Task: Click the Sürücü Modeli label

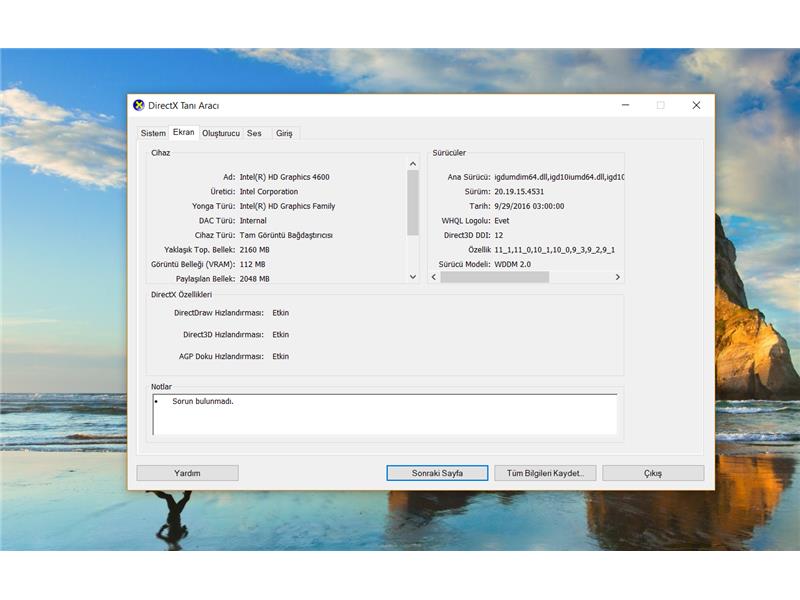Action: tap(464, 264)
